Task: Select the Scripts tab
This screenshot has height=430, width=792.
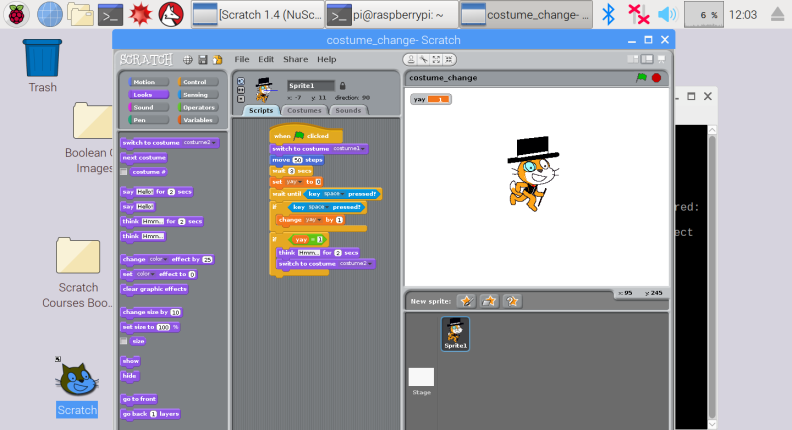Action: click(x=261, y=110)
